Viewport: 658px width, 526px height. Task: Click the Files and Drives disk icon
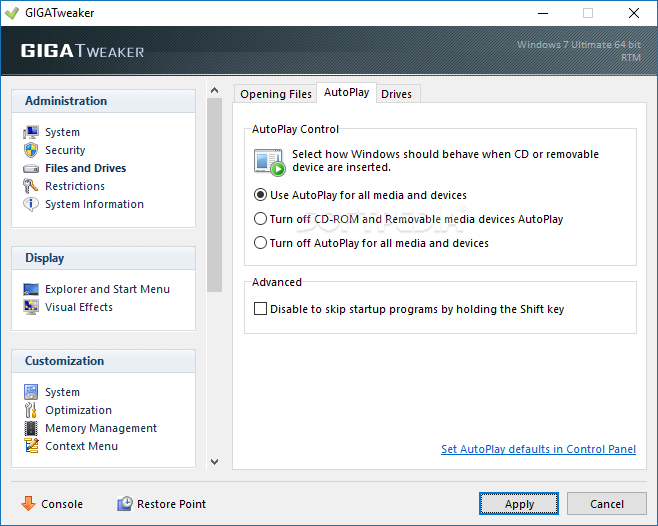pos(31,169)
